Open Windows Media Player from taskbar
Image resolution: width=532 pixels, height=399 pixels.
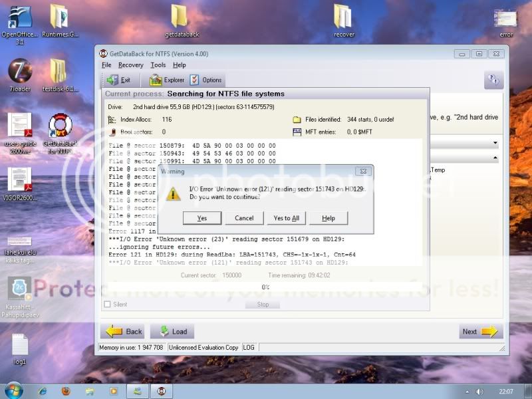114,392
